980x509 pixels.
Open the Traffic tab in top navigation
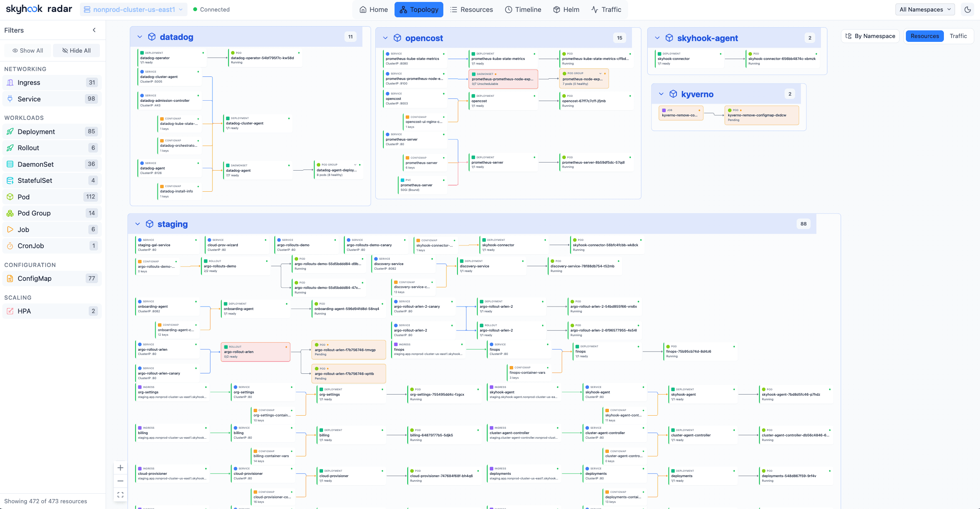pos(606,10)
